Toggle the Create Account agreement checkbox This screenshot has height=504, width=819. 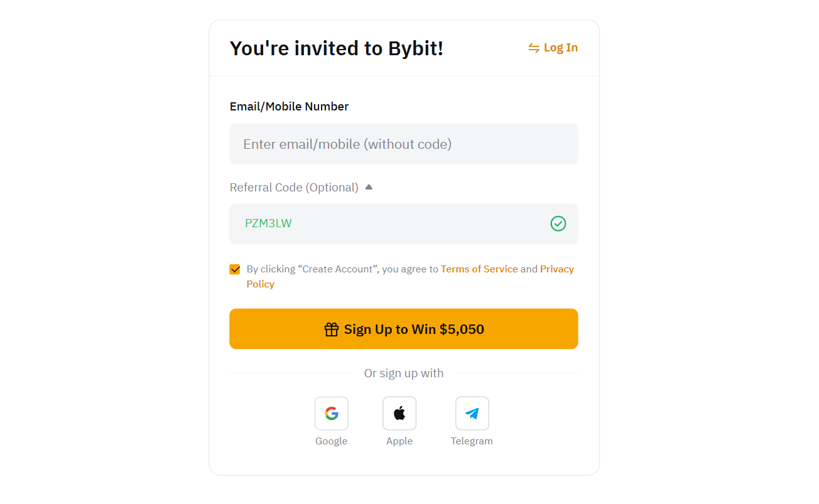tap(235, 269)
